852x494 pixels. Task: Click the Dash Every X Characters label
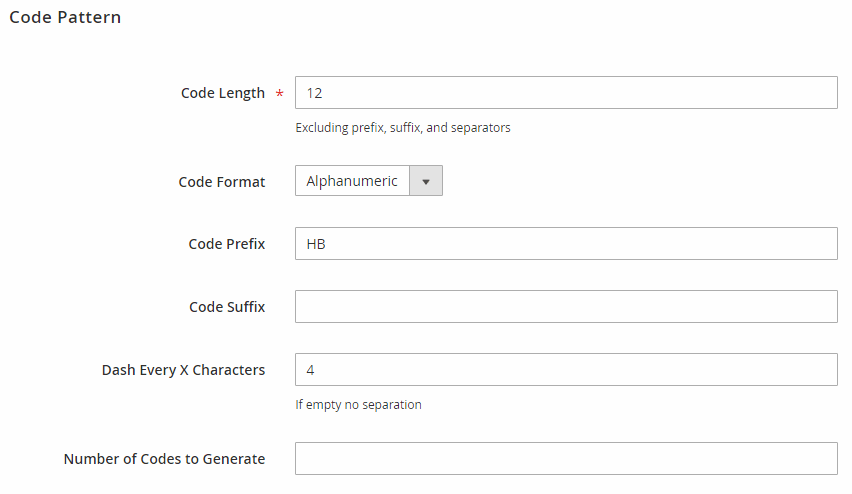pos(183,370)
